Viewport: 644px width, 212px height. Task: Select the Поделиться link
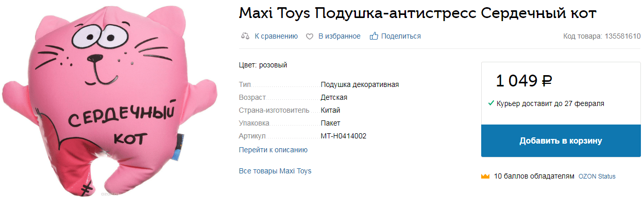tap(401, 36)
